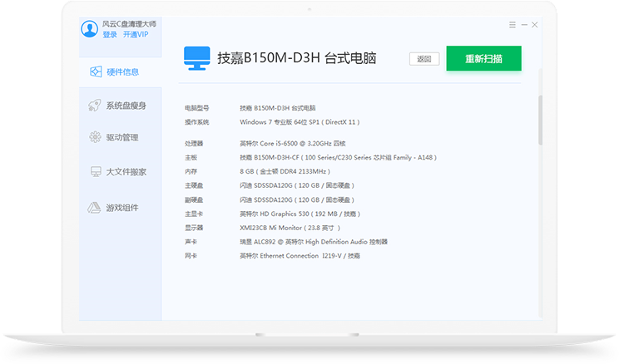
Task: Click the 系统盘瘦身 rocket icon
Action: click(x=95, y=106)
